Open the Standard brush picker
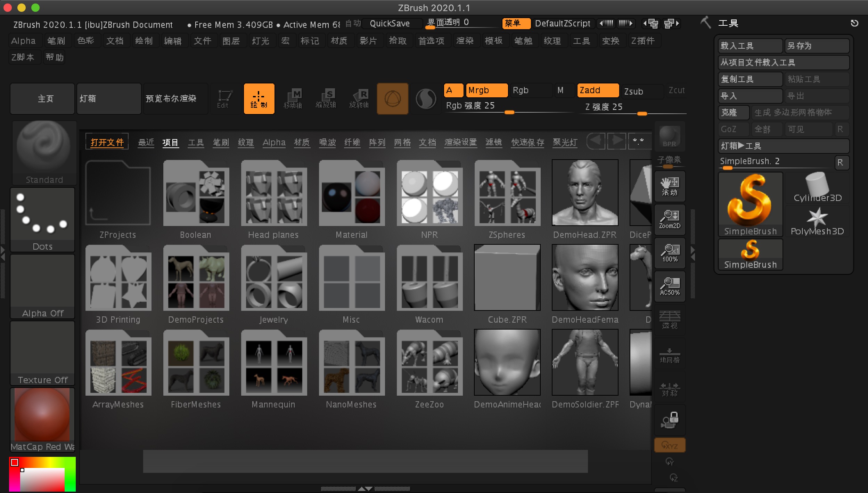Image resolution: width=868 pixels, height=493 pixels. tap(44, 152)
